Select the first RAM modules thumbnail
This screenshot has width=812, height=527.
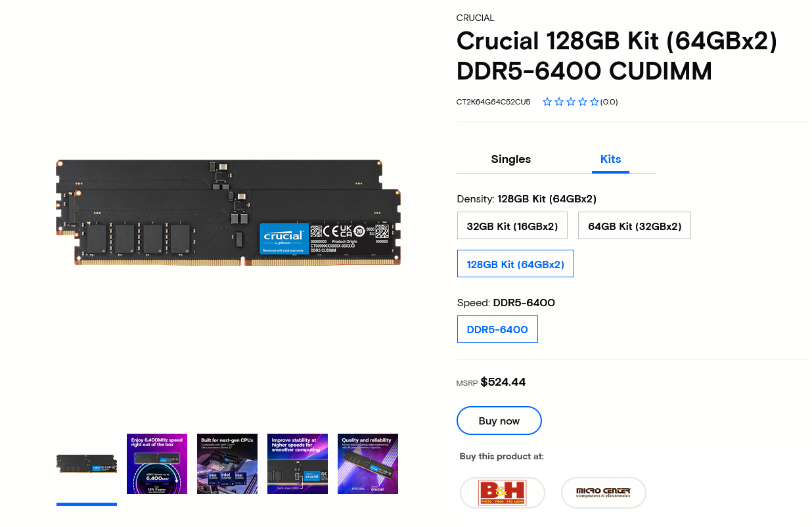coord(87,464)
